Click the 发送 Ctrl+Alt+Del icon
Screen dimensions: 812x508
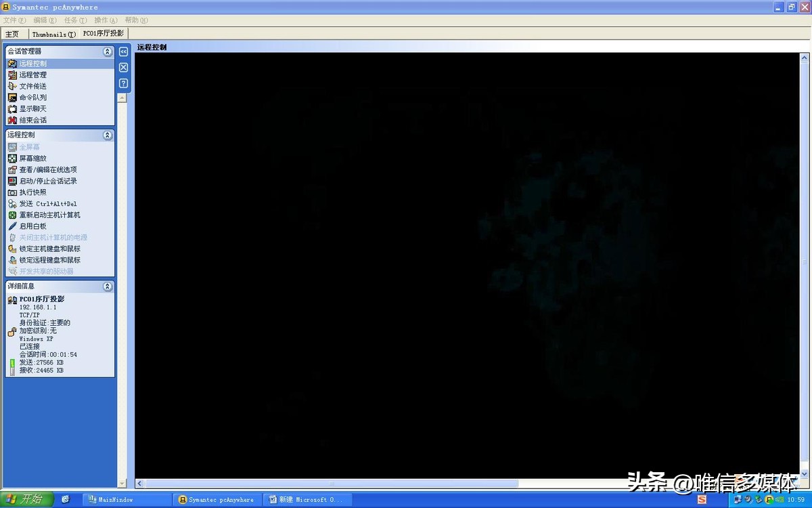(12, 204)
